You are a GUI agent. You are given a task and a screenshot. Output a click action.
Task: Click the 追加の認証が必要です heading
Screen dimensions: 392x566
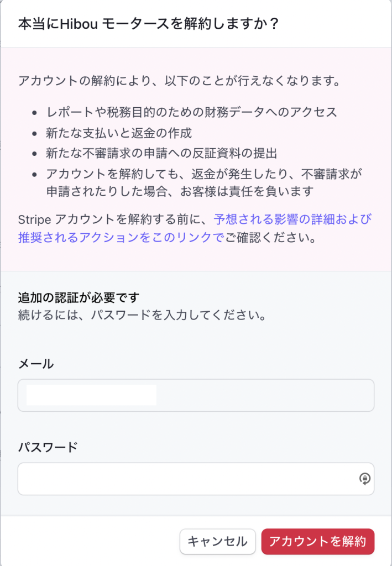[79, 298]
